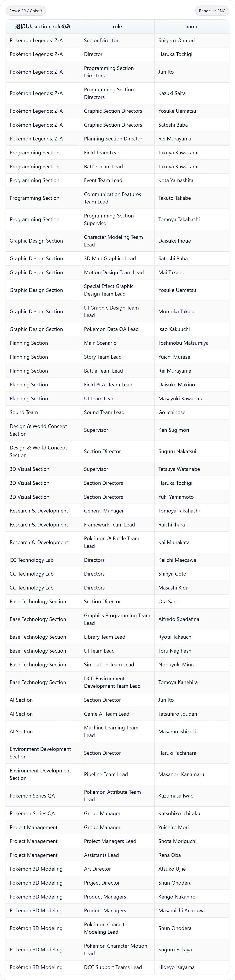235x980 pixels.
Task: Select the 'name' column header
Action: click(x=192, y=27)
